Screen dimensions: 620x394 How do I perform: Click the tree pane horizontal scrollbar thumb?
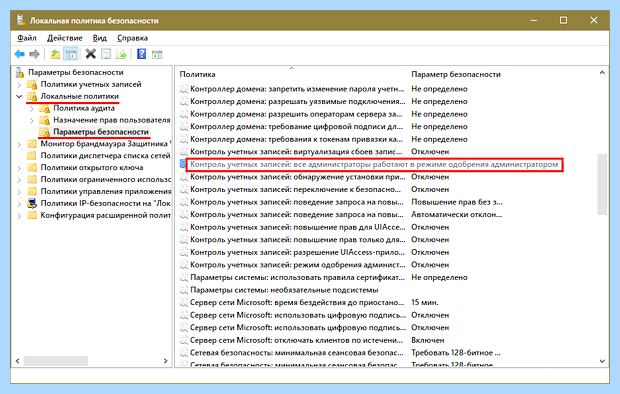point(56,361)
